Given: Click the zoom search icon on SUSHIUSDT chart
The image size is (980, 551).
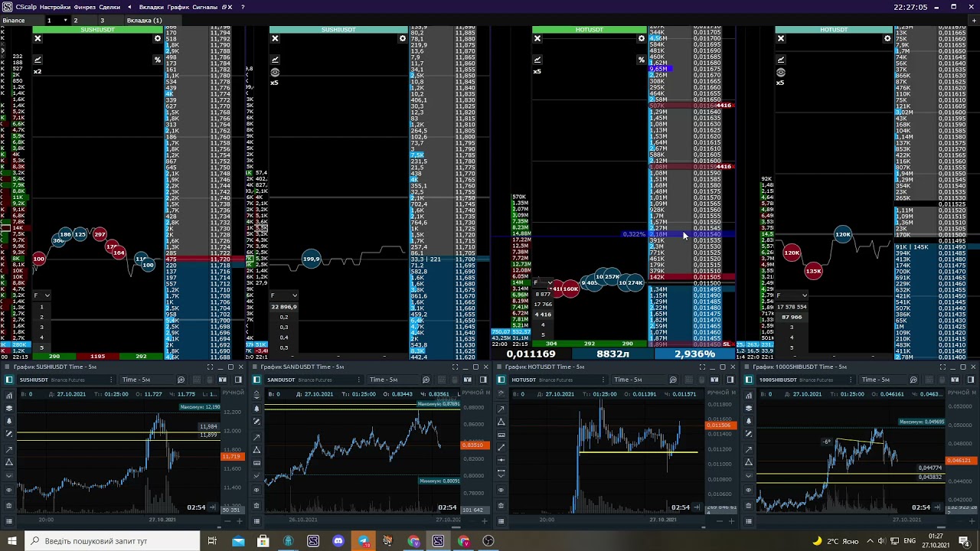Looking at the screenshot, I should click(181, 380).
